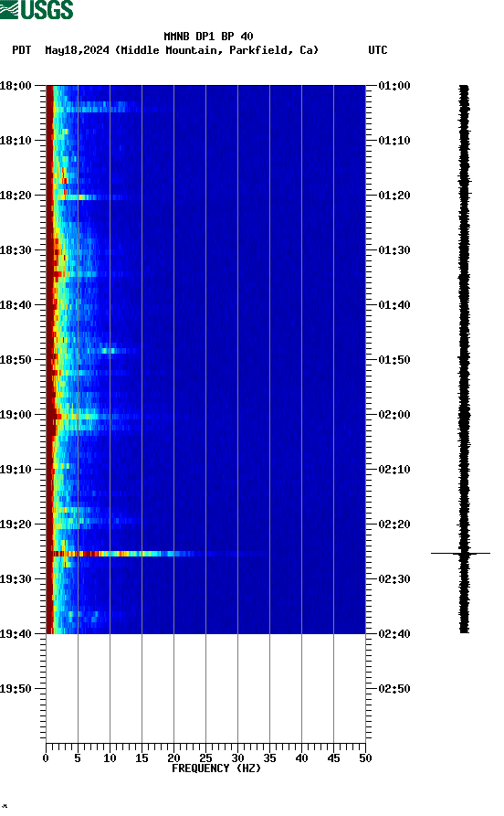Click the 18:30 PDT time label

click(x=16, y=250)
